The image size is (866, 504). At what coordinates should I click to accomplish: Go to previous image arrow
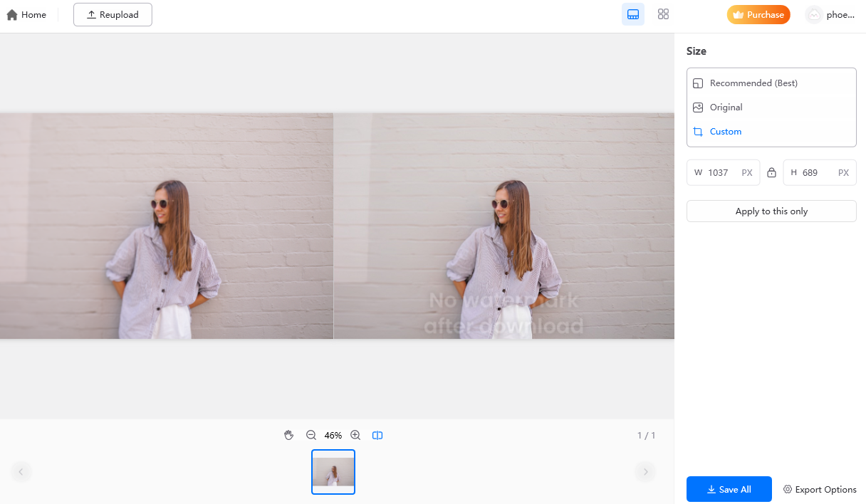pyautogui.click(x=21, y=471)
